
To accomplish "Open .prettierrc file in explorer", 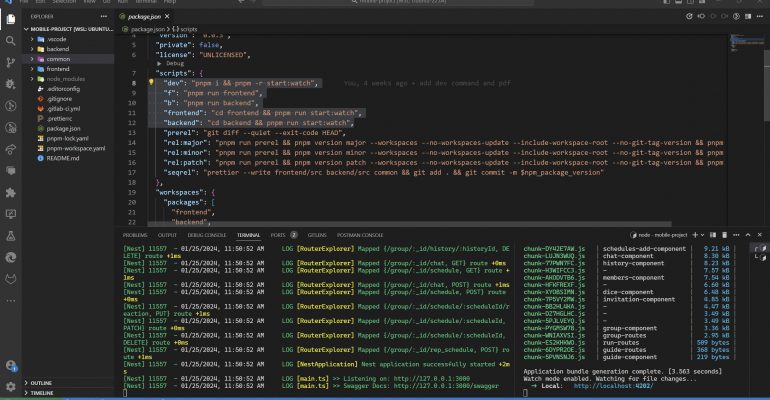I will (59, 118).
